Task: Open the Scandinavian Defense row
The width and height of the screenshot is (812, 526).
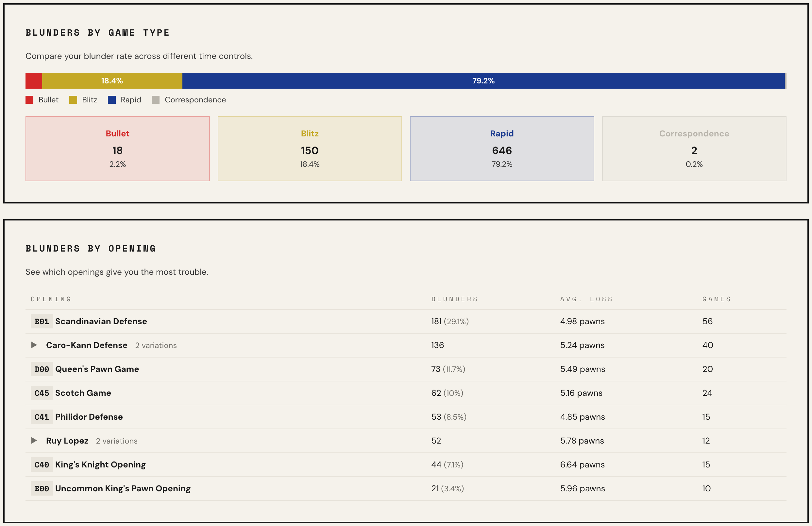Action: coord(101,321)
